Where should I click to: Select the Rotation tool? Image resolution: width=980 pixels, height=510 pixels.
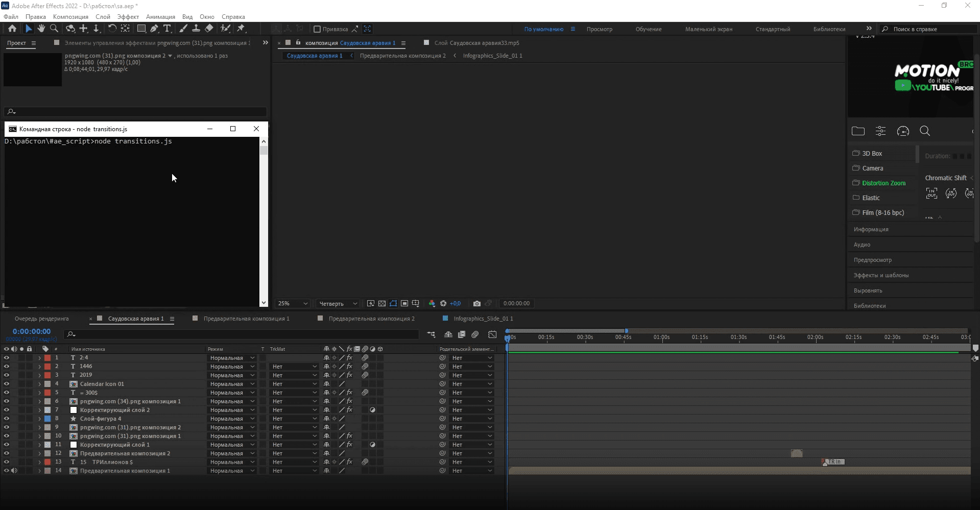tap(112, 29)
